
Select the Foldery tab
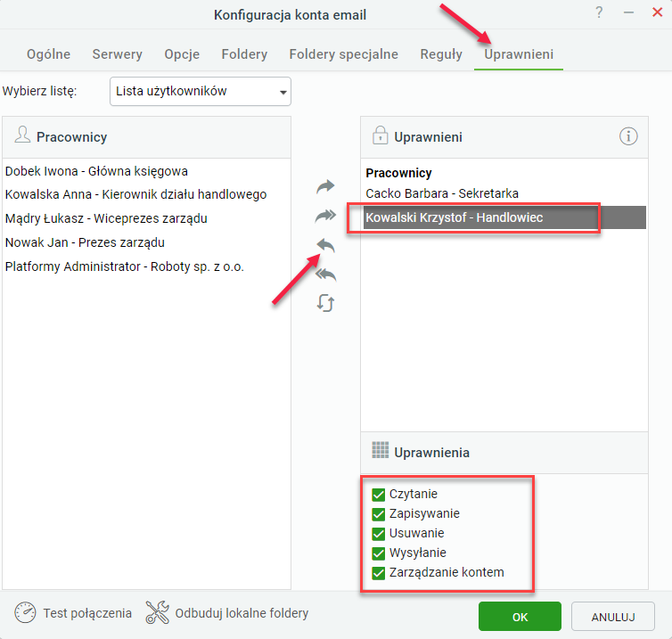pyautogui.click(x=244, y=54)
